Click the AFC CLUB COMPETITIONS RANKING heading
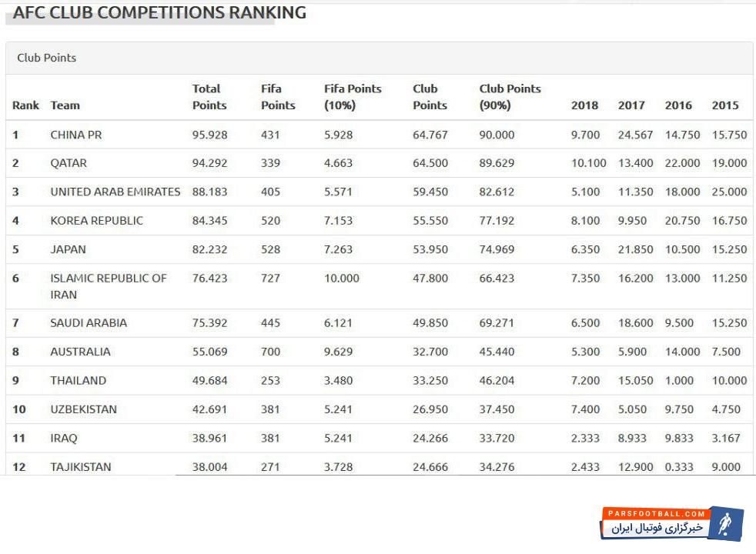756x554 pixels. pos(159,13)
